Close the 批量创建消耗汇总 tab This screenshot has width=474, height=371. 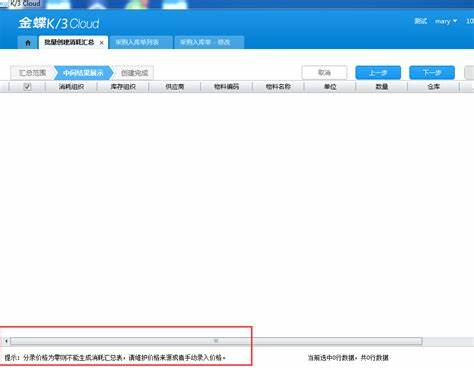pyautogui.click(x=101, y=43)
